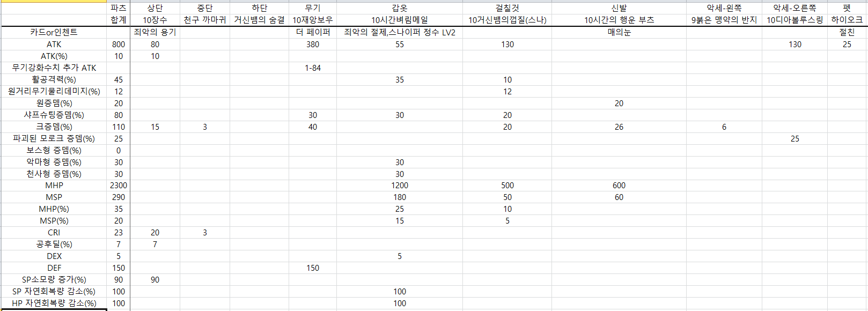868x311 pixels.
Task: Select the 10시간벽림메일 header cell
Action: [399, 20]
